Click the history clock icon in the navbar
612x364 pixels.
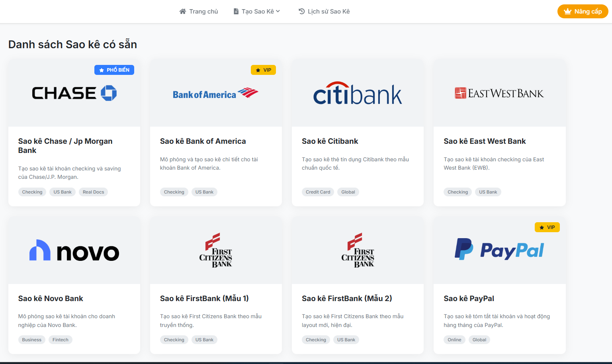click(x=302, y=12)
